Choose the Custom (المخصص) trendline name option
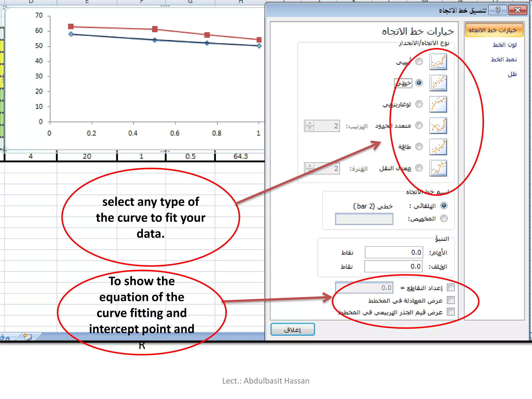This screenshot has height=399, width=532. 444,218
